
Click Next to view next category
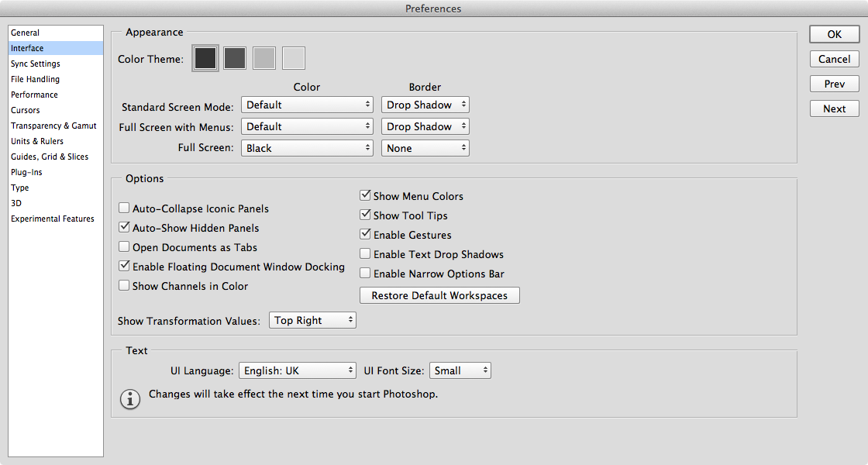click(x=834, y=108)
